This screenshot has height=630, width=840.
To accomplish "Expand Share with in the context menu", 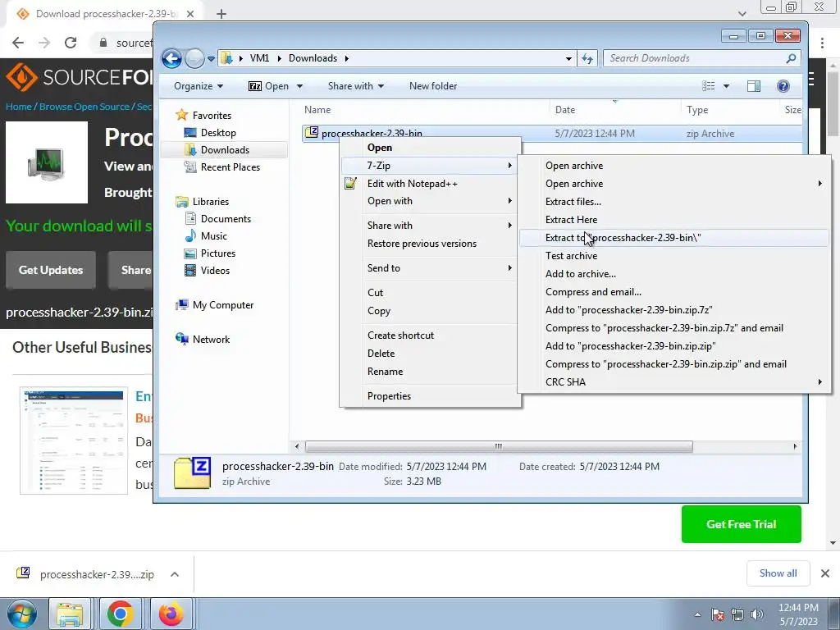I will 430,226.
